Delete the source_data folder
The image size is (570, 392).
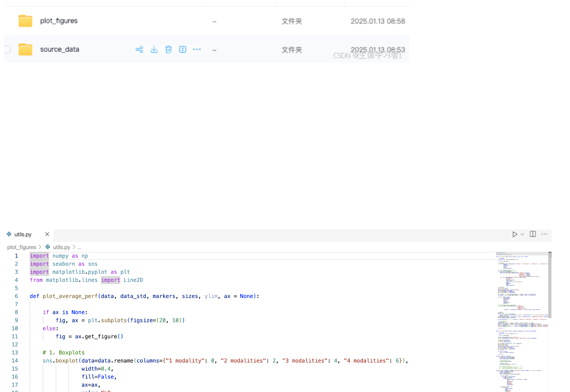pos(169,49)
